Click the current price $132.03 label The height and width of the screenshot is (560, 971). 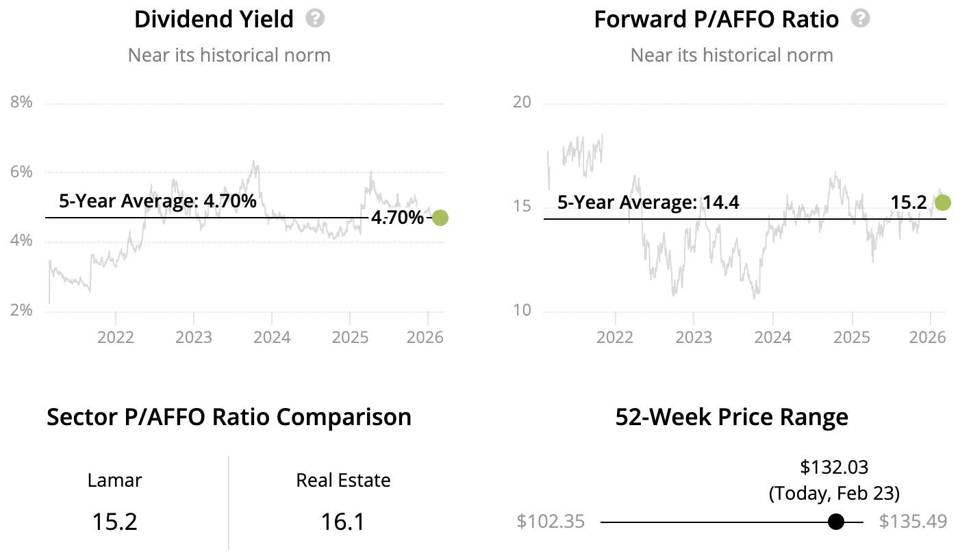834,468
